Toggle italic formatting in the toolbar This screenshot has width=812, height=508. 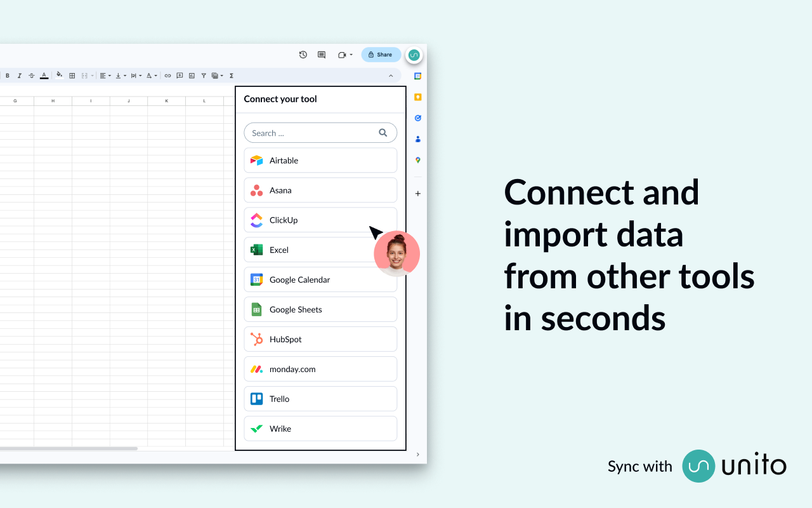click(20, 76)
